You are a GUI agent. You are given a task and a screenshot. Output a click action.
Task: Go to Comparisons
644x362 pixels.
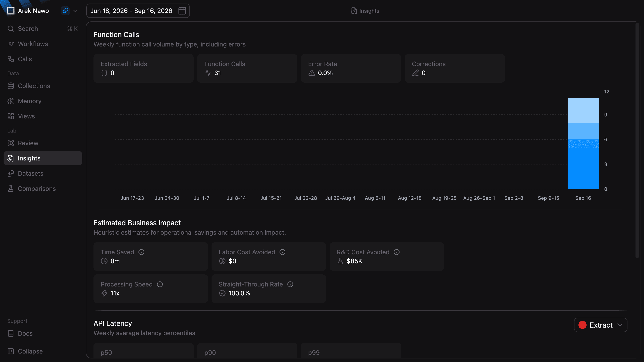point(43,189)
